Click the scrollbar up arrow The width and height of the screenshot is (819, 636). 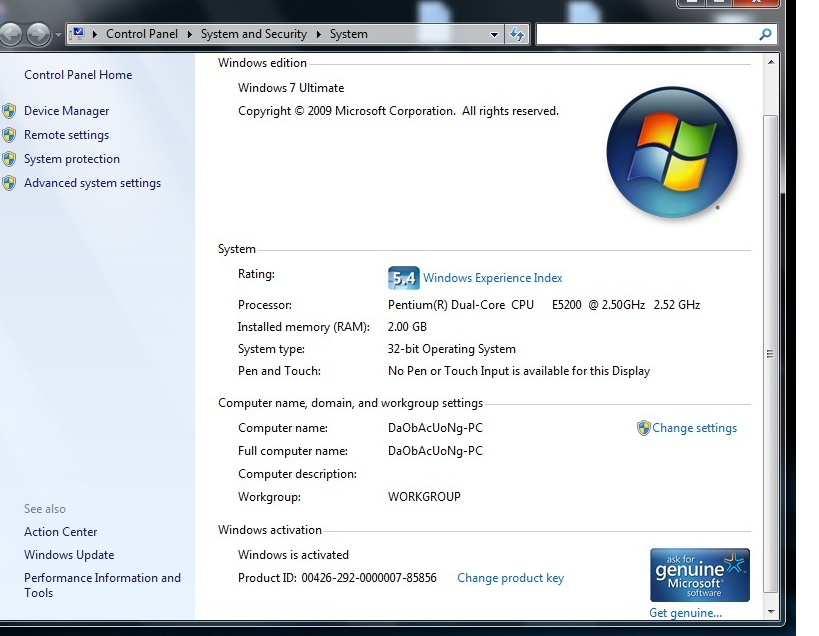pos(771,62)
